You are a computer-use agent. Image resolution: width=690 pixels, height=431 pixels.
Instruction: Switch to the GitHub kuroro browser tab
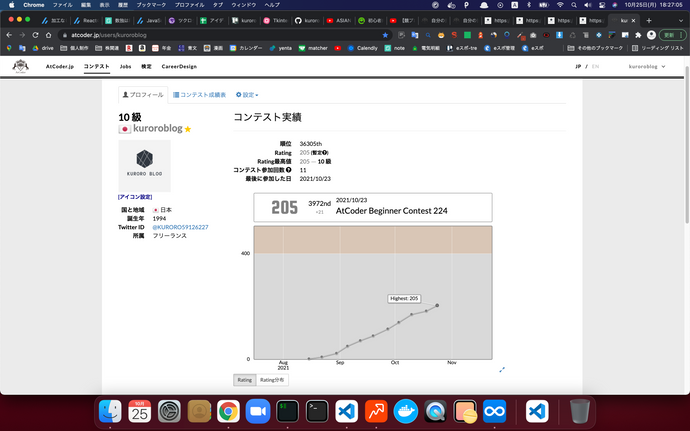coord(307,20)
